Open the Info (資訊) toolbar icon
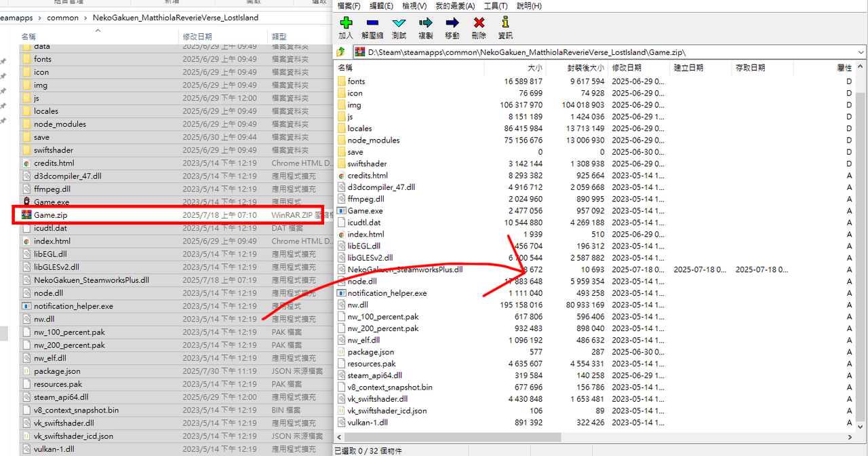Screen dimensions: 868x456 click(505, 22)
